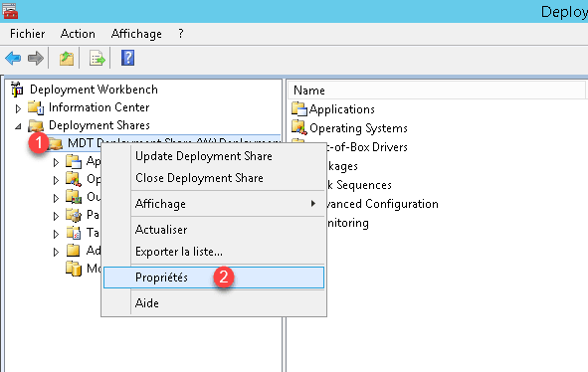Image resolution: width=588 pixels, height=372 pixels.
Task: Click the Deployment Shares folder icon
Action: click(36, 125)
